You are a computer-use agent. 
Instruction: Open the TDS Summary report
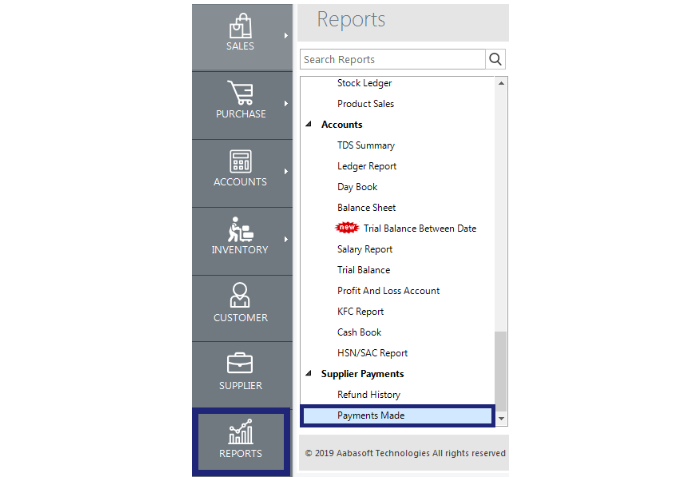[366, 145]
